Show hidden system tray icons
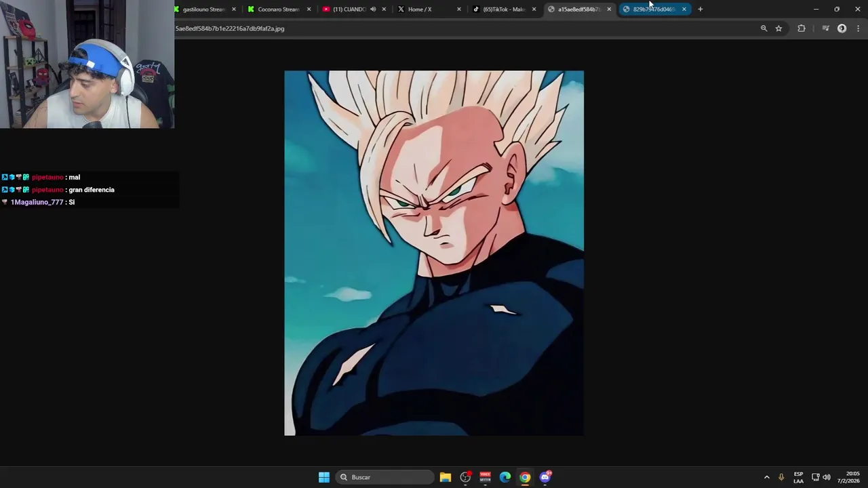The image size is (868, 488). click(x=767, y=477)
